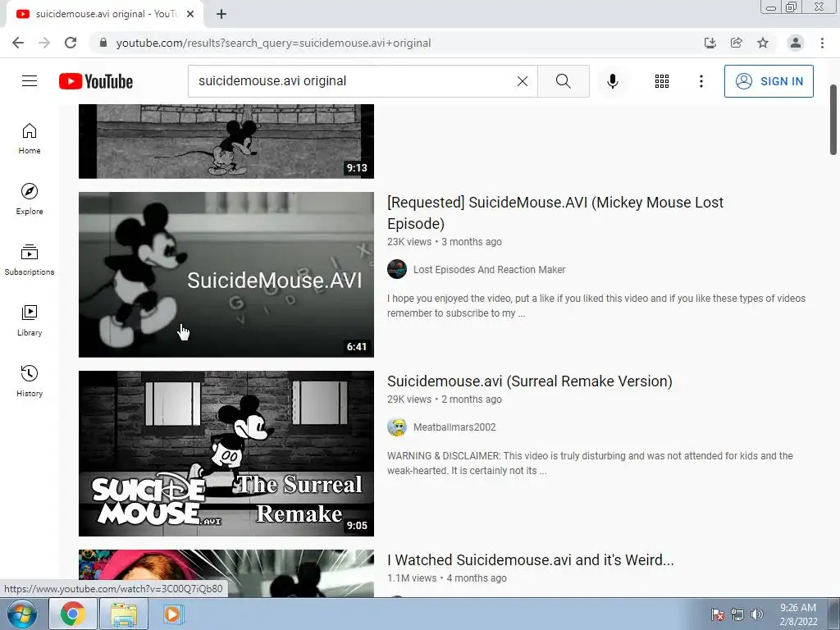Click the browser forward arrow
Viewport: 840px width, 630px height.
point(44,43)
